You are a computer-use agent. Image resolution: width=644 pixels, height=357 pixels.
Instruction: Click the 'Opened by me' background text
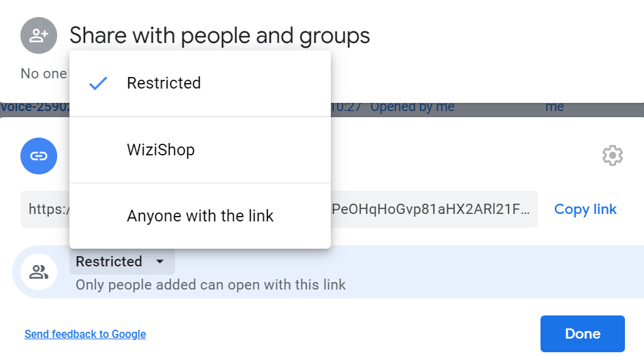click(x=413, y=107)
